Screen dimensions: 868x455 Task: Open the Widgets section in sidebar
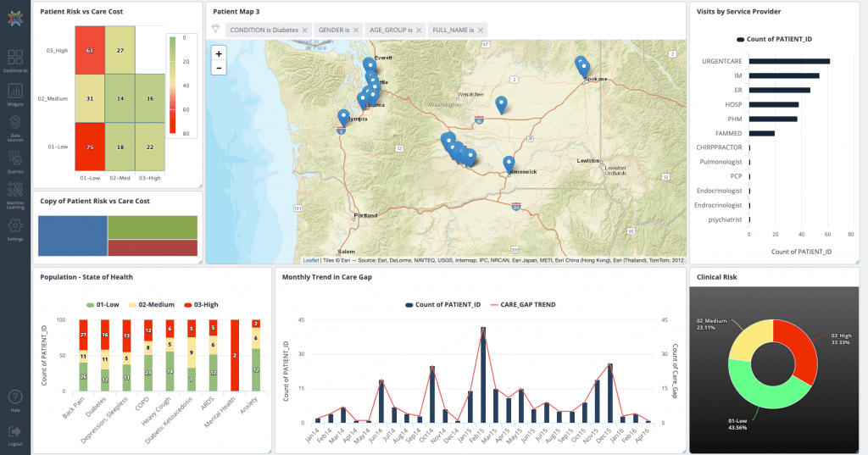[15, 93]
